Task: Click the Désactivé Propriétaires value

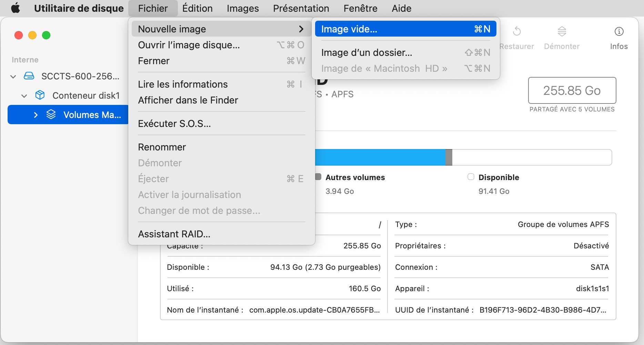Action: pyautogui.click(x=591, y=246)
